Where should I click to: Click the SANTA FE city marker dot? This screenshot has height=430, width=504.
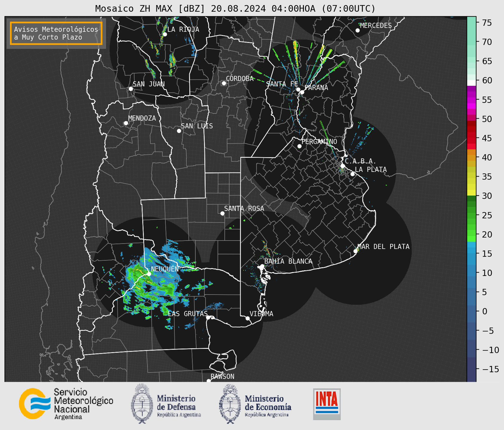tap(298, 89)
